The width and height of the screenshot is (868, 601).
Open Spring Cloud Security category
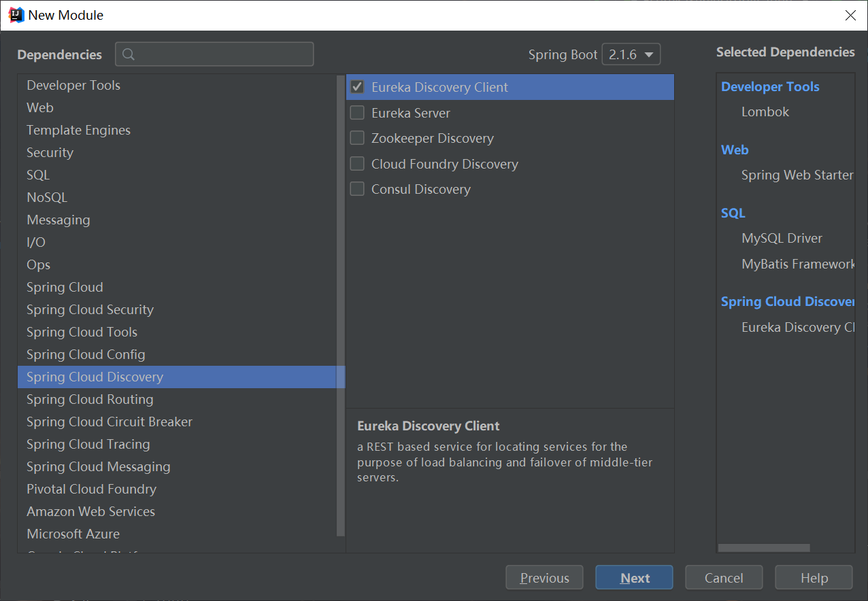pos(177,309)
